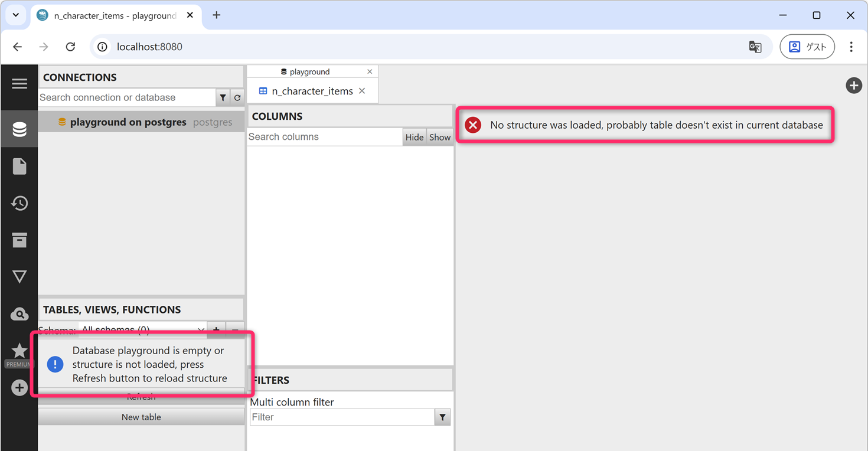
Task: Open the hamburger menu in sidebar
Action: [x=19, y=84]
